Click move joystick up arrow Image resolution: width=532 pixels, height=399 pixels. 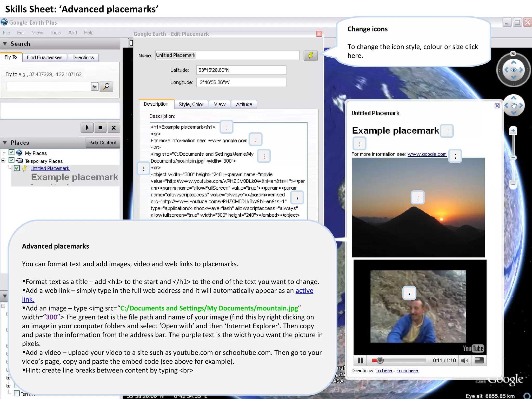514,98
